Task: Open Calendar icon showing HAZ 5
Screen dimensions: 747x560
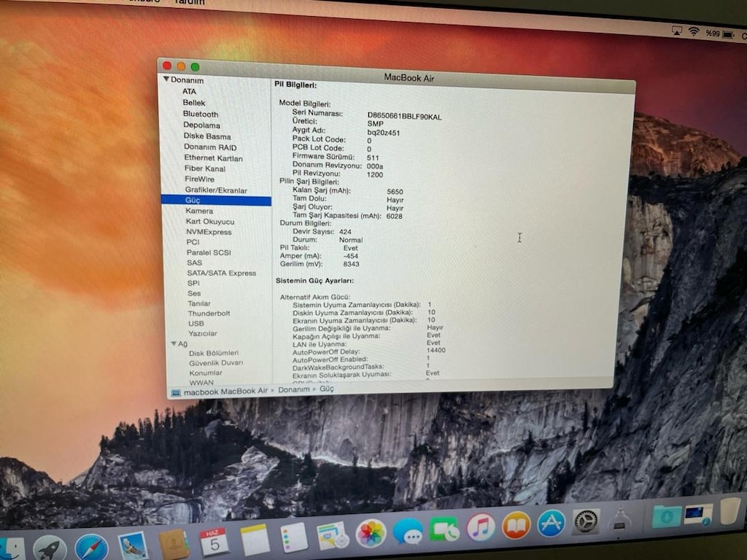Action: tap(214, 542)
